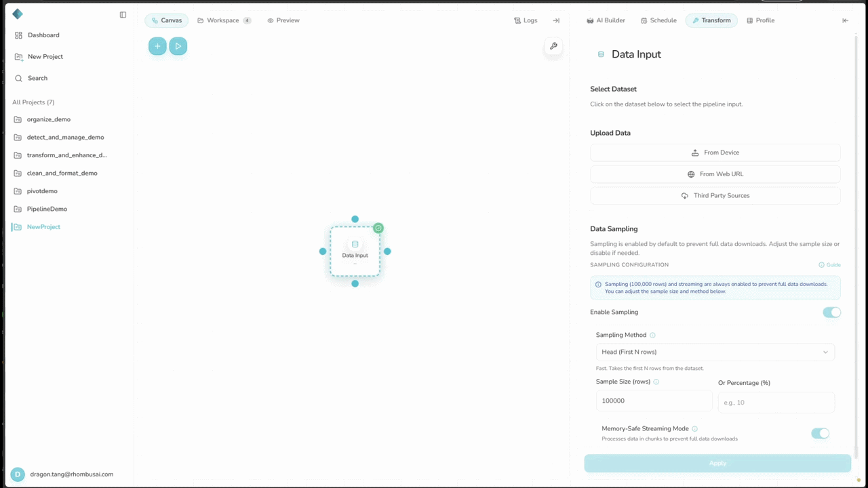Screen dimensions: 868x488
Task: Select the Data Input node
Action: [x=355, y=251]
